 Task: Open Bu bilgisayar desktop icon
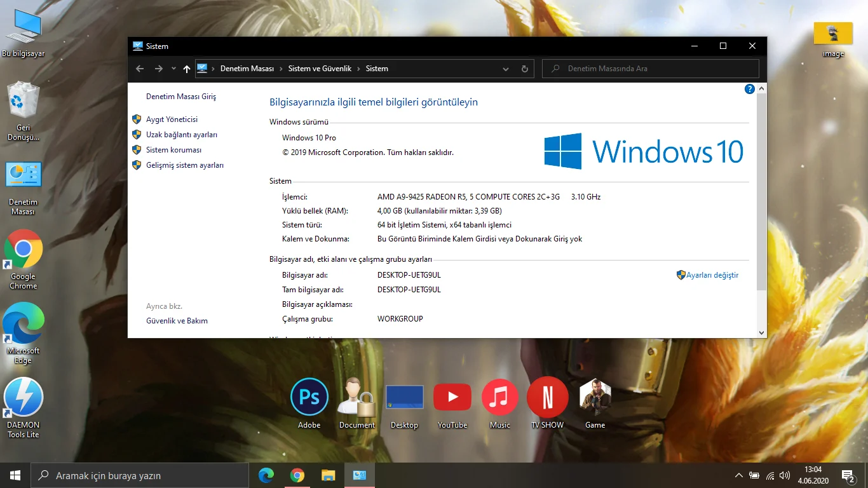pyautogui.click(x=24, y=34)
